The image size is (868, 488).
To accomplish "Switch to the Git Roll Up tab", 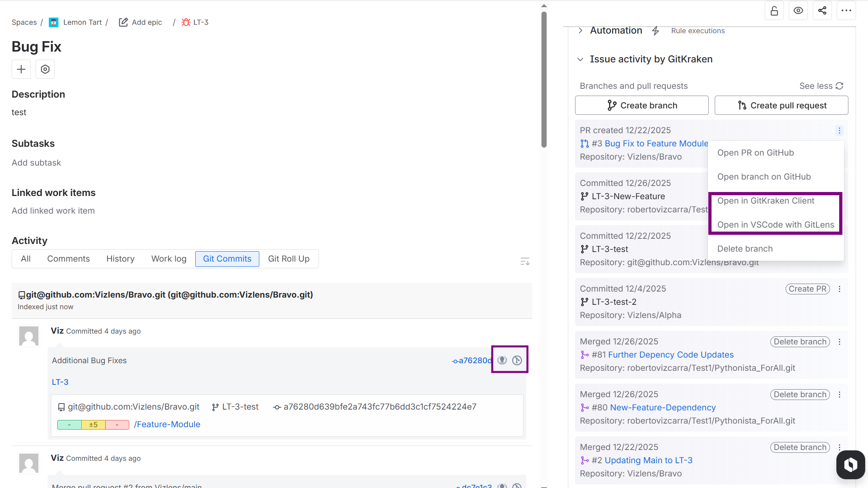I will click(x=289, y=259).
